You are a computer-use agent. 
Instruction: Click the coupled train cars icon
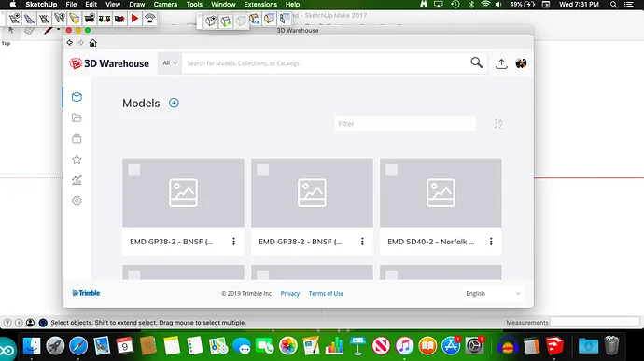pos(105,19)
